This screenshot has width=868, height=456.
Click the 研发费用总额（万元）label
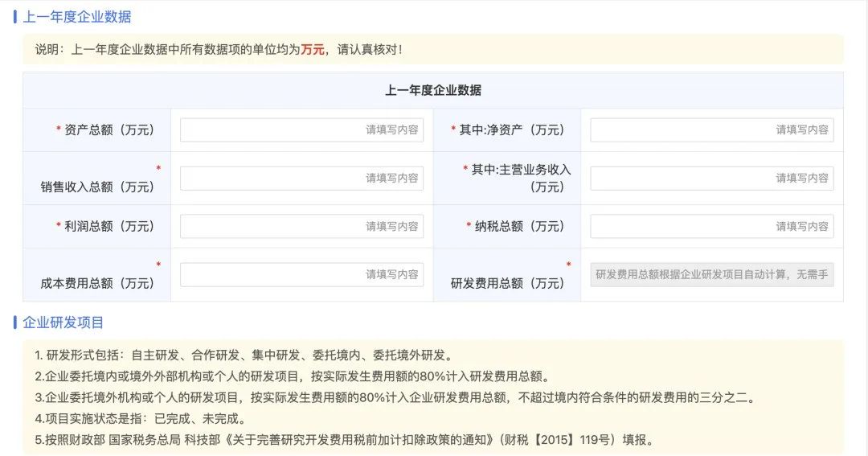tap(508, 283)
